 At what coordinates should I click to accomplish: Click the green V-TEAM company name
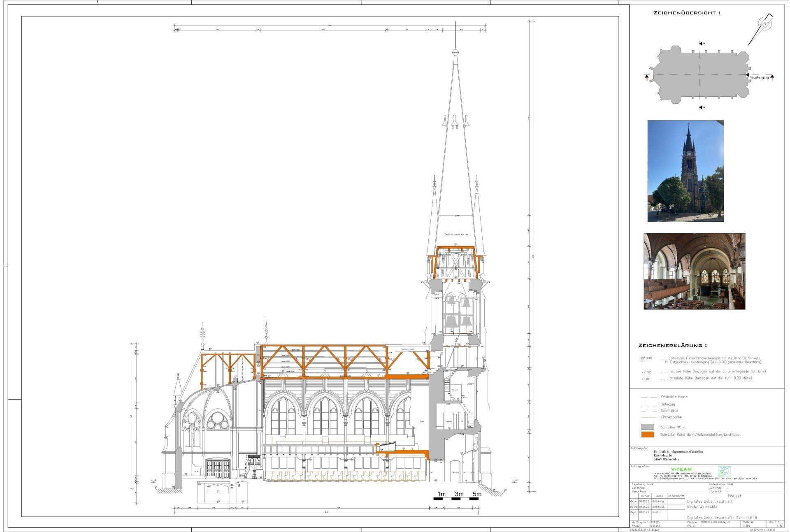[x=681, y=469]
